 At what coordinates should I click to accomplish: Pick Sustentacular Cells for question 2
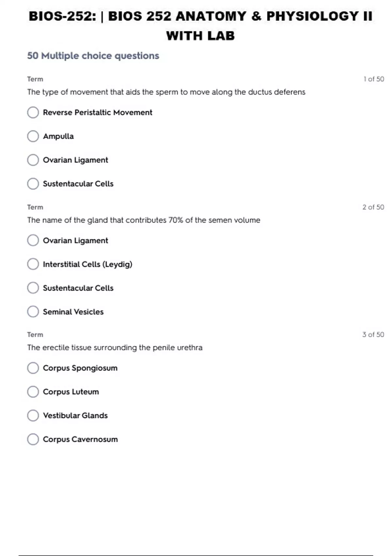pos(33,288)
